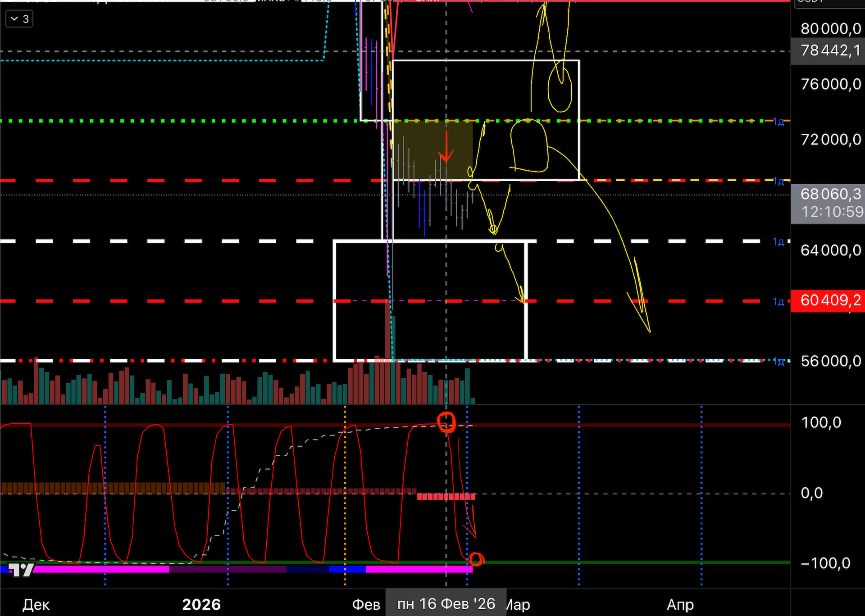
Task: Click the Апр label on time axis
Action: click(x=680, y=604)
